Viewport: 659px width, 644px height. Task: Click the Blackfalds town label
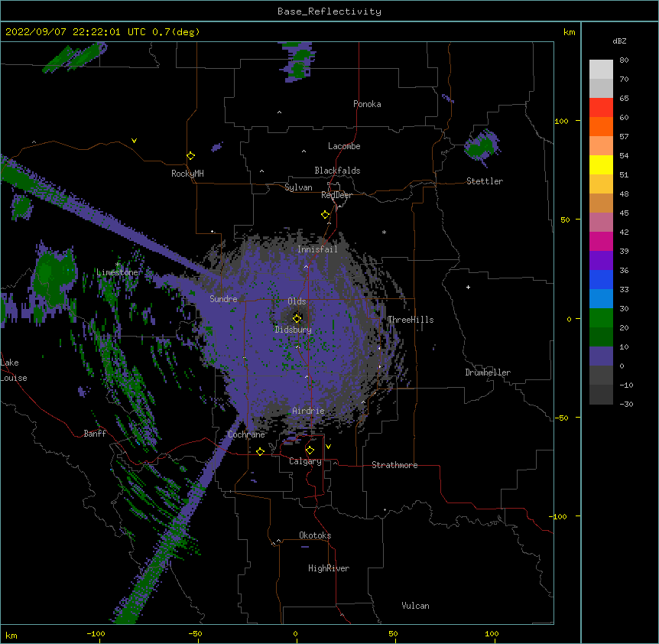[337, 171]
